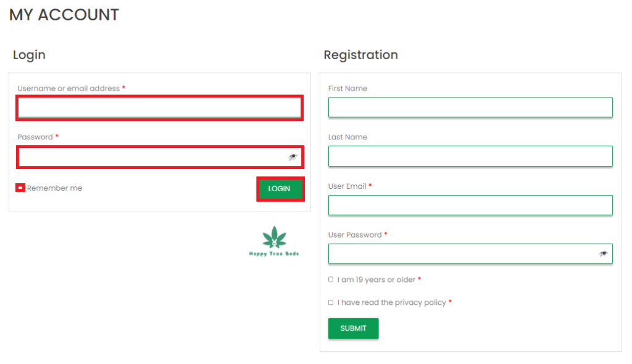Click the Last Name text field
Screen dimensions: 632x364
click(470, 156)
